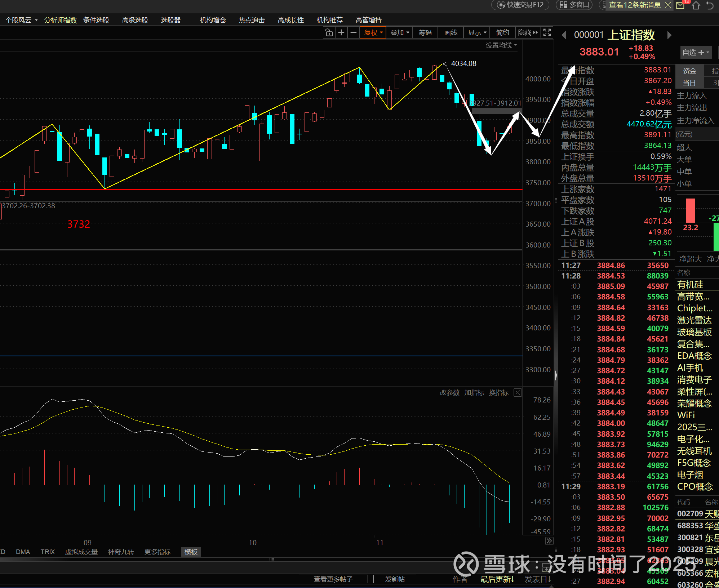Toggle 画线 drawing mode

click(x=451, y=33)
